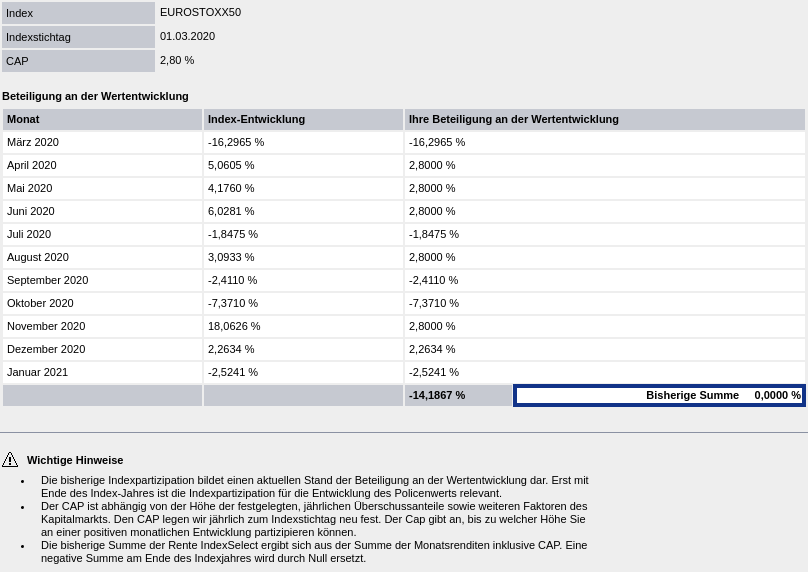This screenshot has width=808, height=572.
Task: Click the note about bisherige Indexpartizipation
Action: [x=314, y=486]
